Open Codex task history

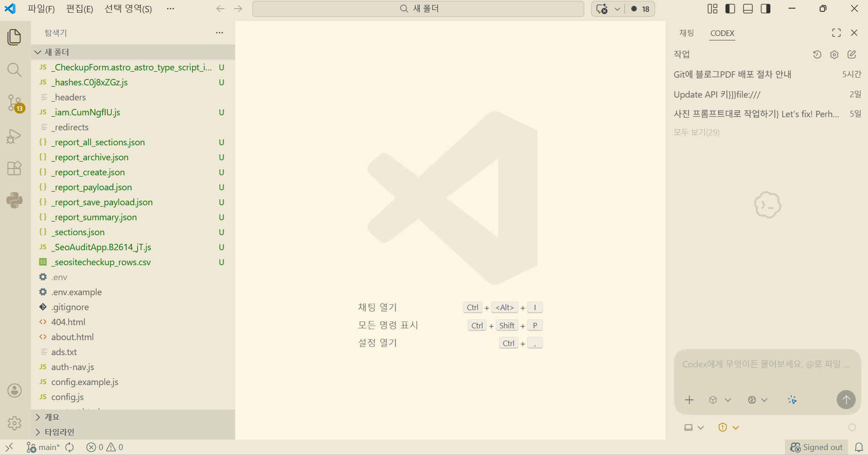(817, 54)
